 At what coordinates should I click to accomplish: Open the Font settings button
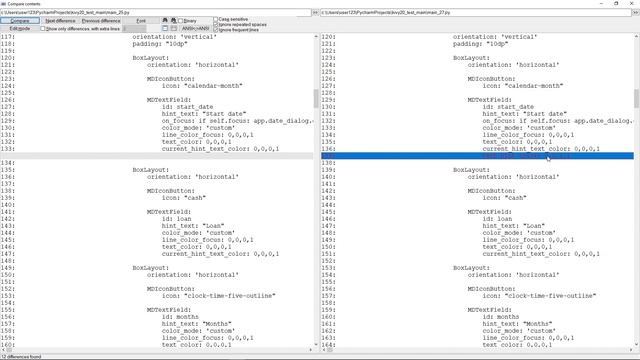[141, 20]
